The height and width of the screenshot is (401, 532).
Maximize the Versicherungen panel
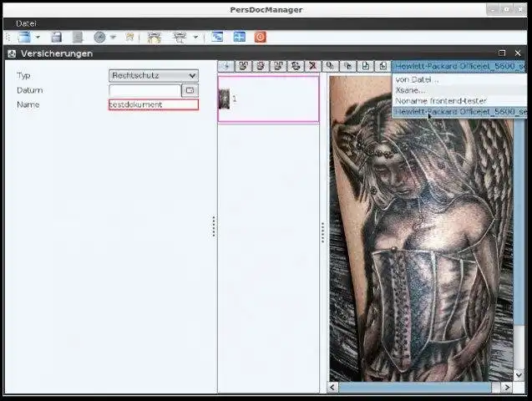coord(502,53)
